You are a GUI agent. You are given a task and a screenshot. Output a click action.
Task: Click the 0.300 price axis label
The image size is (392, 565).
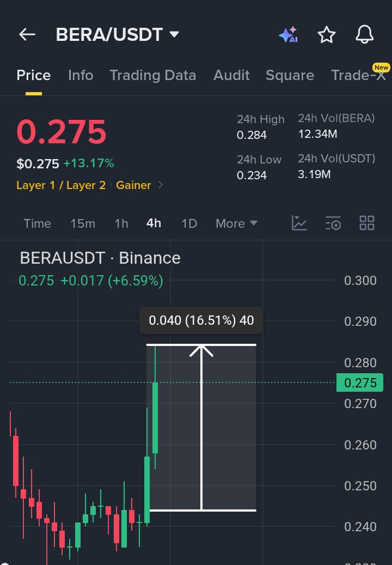(360, 281)
